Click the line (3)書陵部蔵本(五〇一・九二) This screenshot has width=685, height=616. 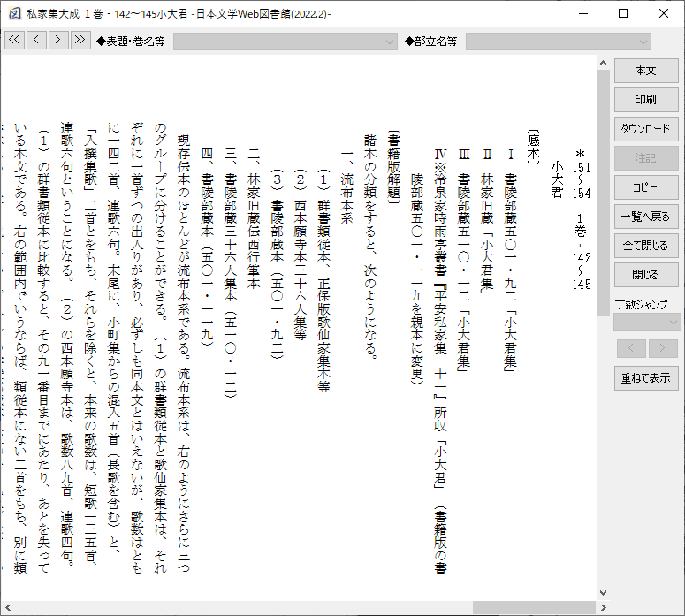tap(277, 264)
